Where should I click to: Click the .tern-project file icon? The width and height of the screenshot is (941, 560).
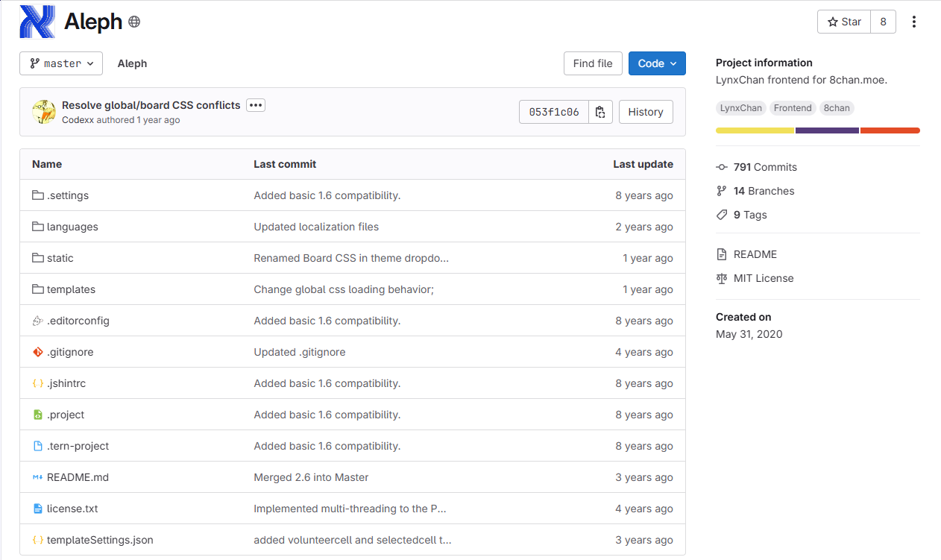coord(38,446)
